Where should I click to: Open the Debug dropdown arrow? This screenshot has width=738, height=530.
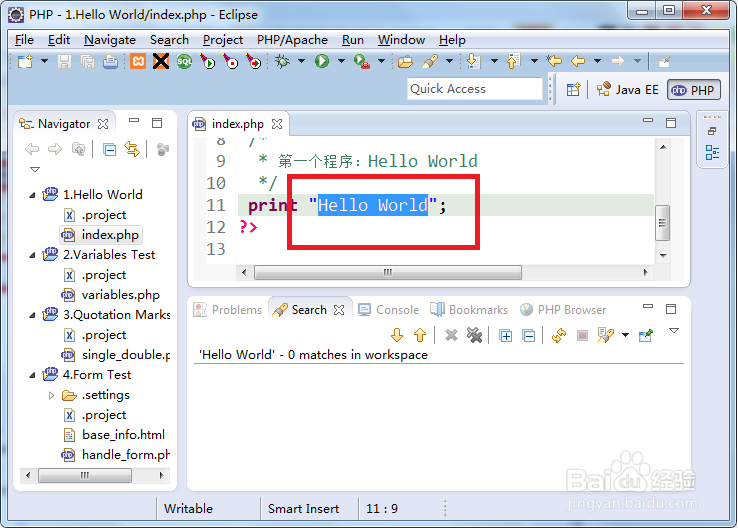301,61
